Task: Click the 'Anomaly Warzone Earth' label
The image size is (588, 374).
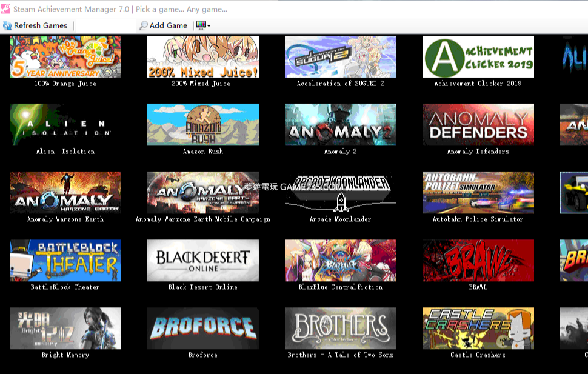Action: [x=65, y=219]
